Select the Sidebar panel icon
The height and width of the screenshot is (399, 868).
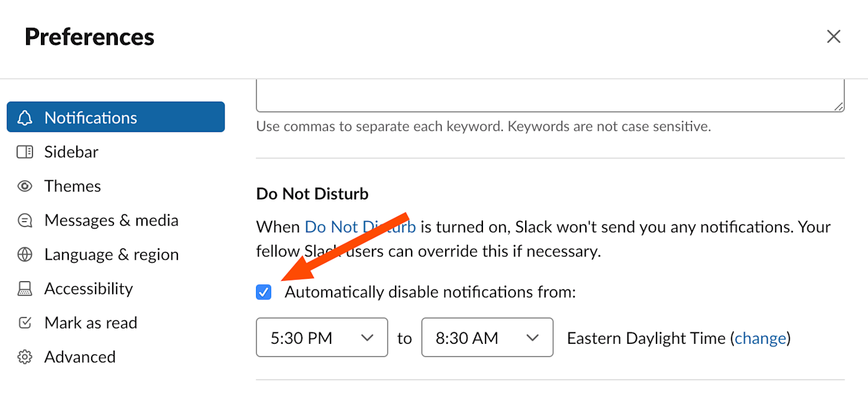click(x=25, y=151)
